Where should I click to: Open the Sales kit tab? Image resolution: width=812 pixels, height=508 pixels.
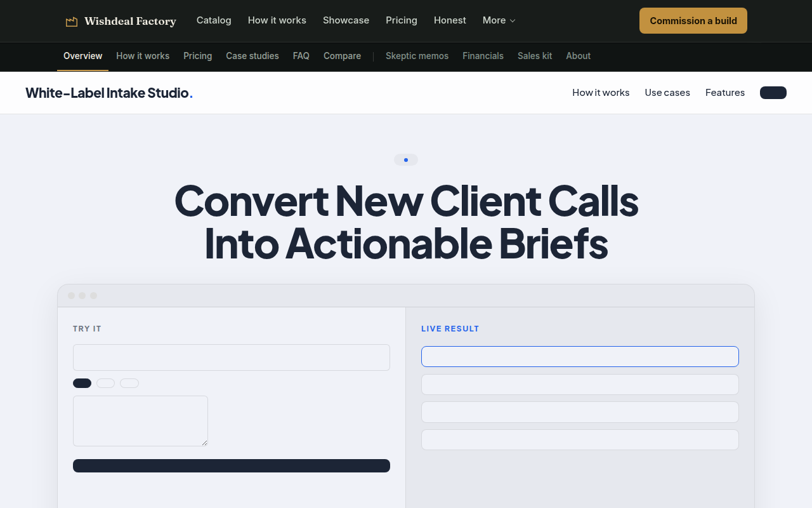click(x=535, y=56)
